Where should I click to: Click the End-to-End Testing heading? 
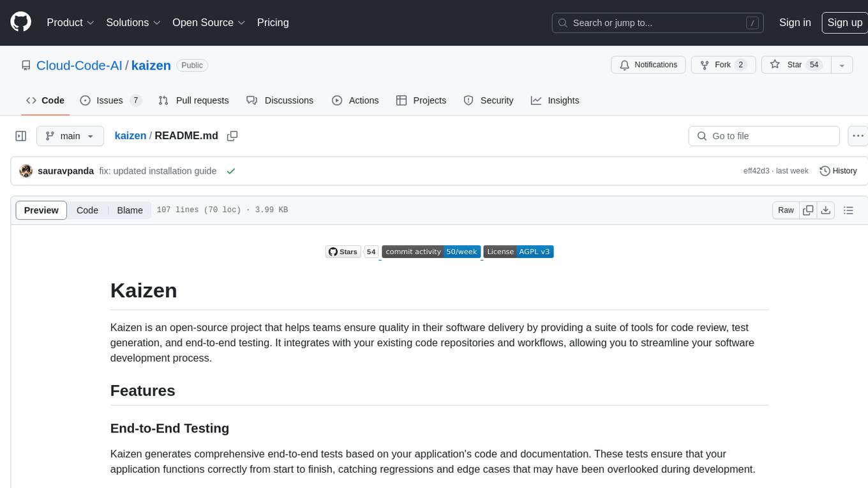pos(170,428)
